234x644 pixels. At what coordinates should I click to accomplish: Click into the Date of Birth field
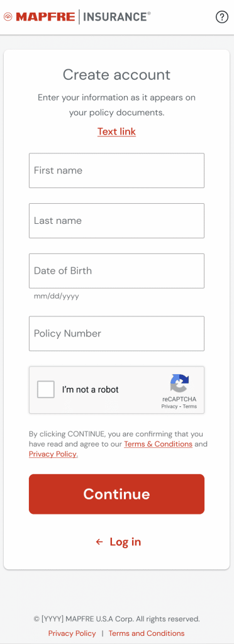(116, 270)
